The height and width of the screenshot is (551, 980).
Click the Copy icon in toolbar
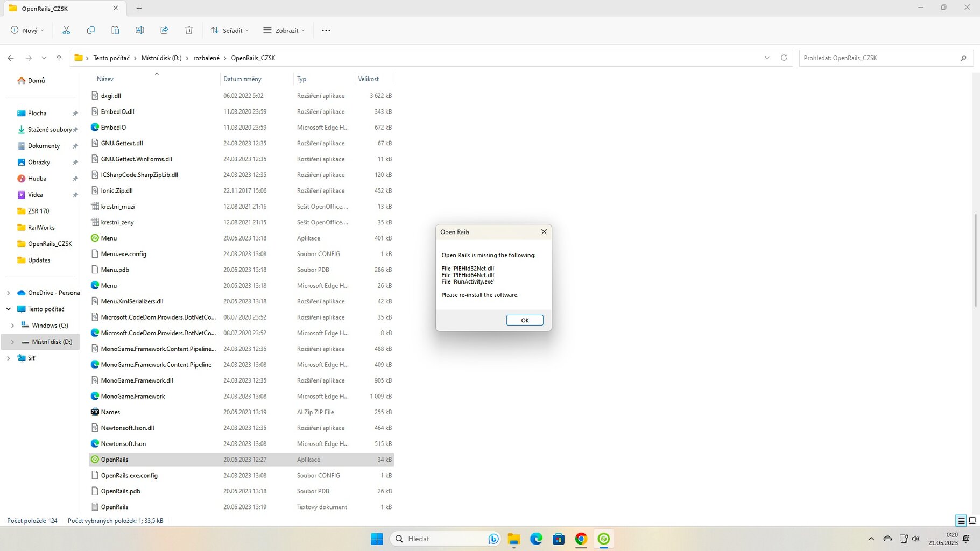[90, 30]
